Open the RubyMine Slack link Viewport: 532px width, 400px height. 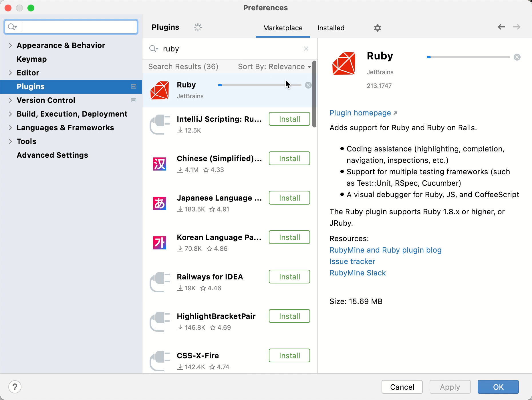pyautogui.click(x=358, y=273)
